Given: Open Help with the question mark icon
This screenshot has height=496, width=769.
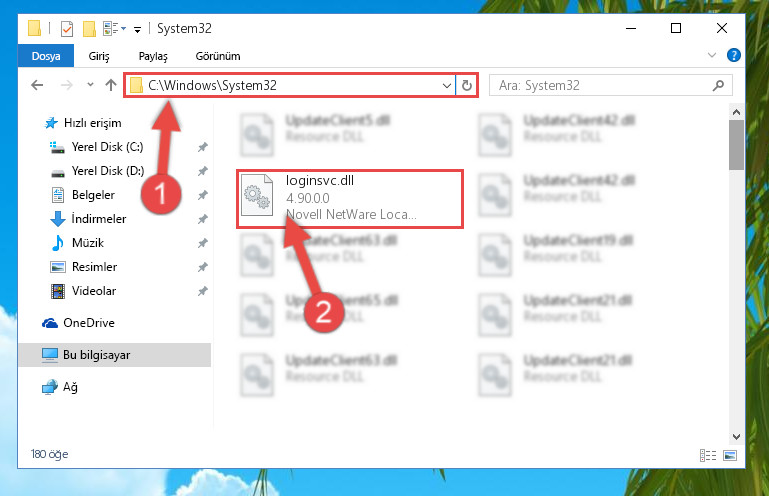Looking at the screenshot, I should click(x=735, y=56).
